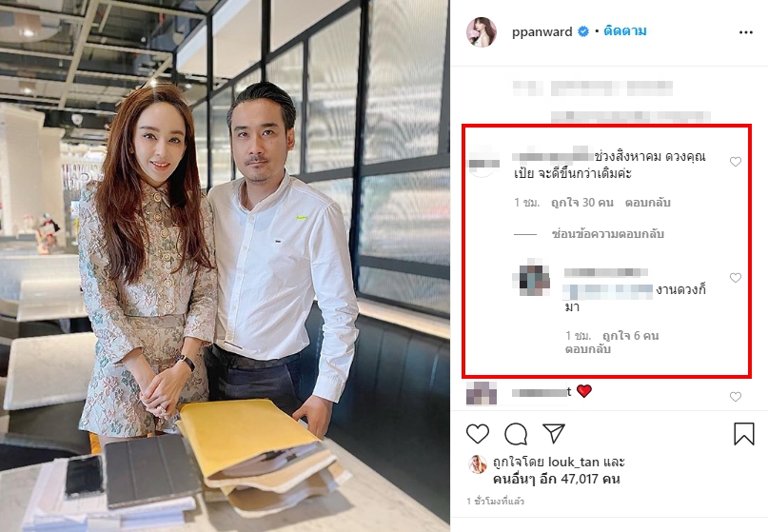Reply to first comment with 'ตอบกลับ'
768x532 pixels.
click(647, 203)
